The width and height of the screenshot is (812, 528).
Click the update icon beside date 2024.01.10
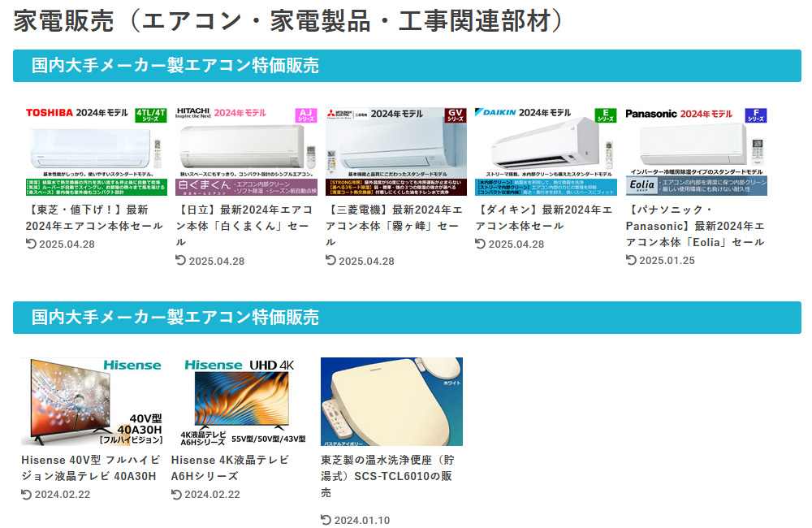click(326, 520)
